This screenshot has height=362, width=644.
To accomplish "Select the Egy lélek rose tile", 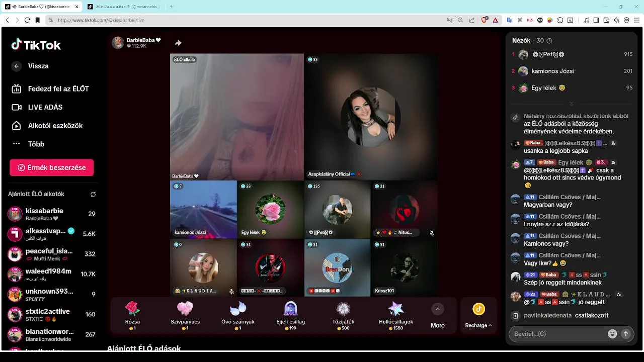I will [x=270, y=209].
